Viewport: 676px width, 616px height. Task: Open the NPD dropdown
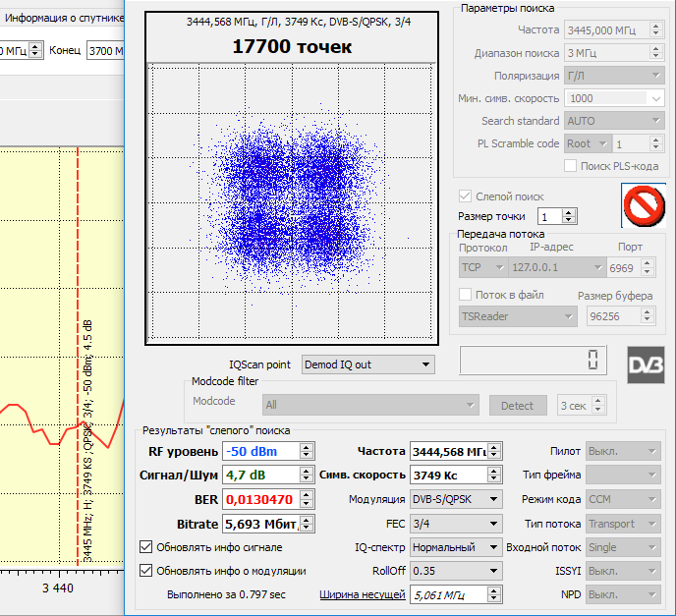[623, 594]
